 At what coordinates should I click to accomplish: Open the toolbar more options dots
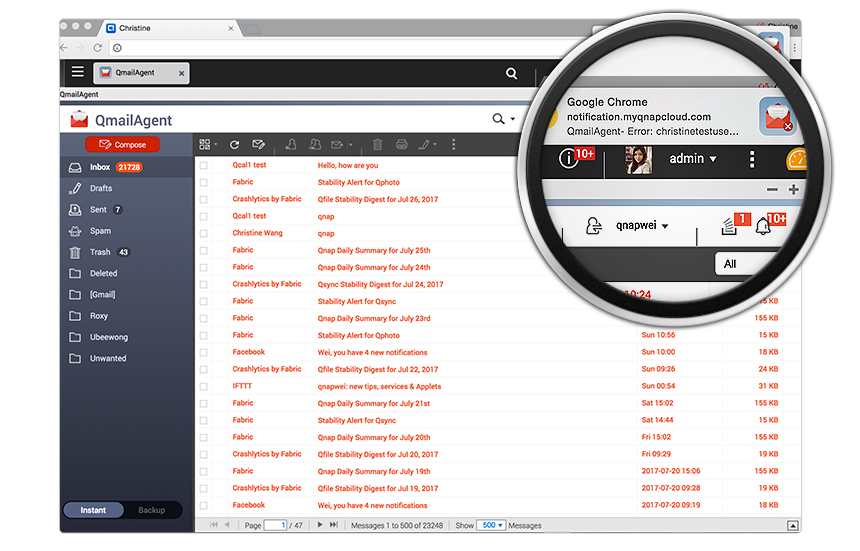pyautogui.click(x=453, y=144)
